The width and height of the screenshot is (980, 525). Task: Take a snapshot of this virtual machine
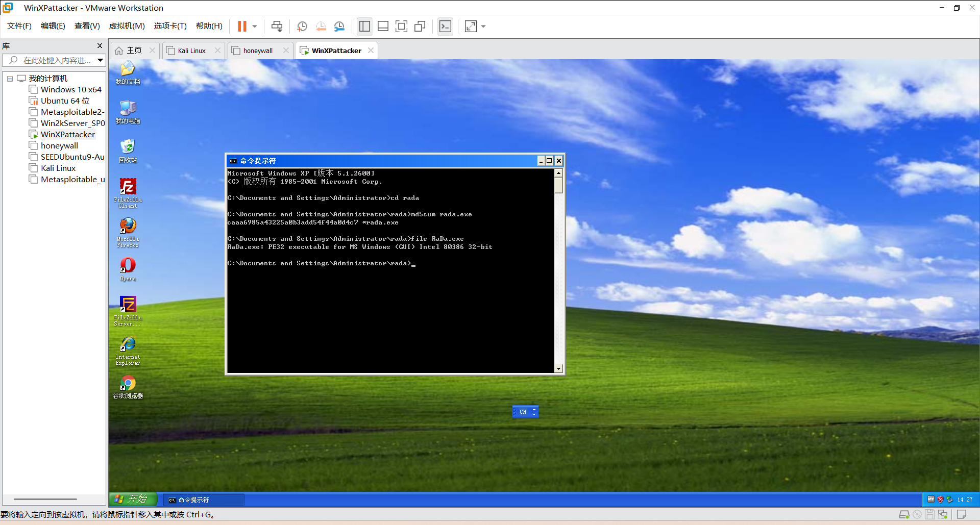pos(302,26)
